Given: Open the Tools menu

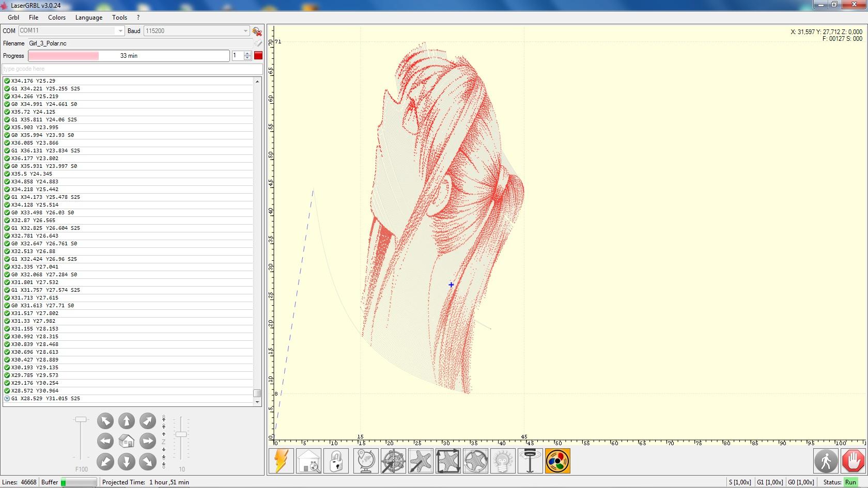Looking at the screenshot, I should (x=119, y=18).
